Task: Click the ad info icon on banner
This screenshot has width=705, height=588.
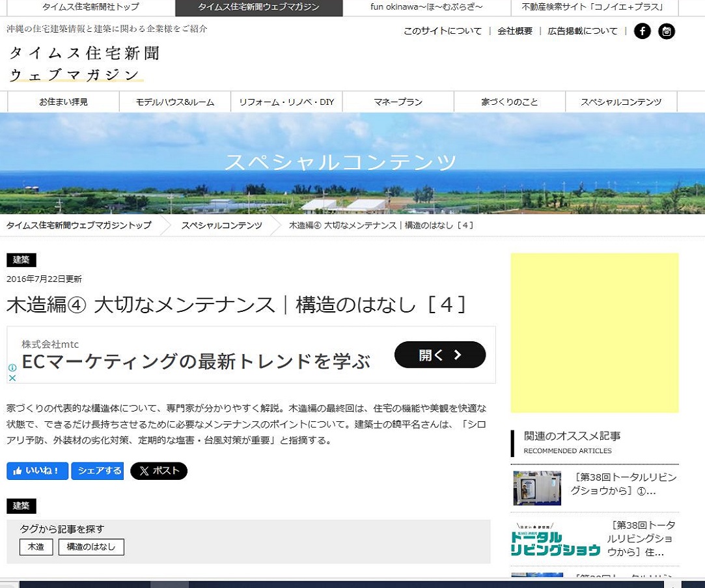Action: coord(12,368)
